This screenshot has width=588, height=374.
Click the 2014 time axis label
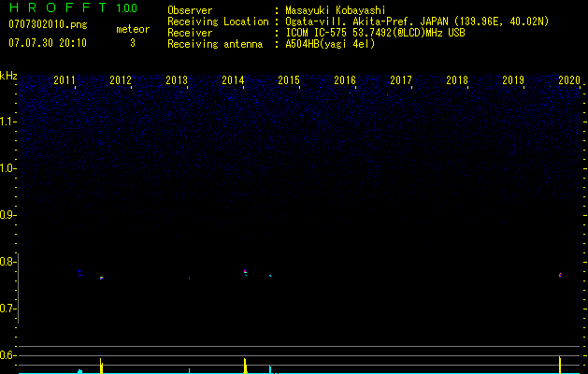pos(233,80)
